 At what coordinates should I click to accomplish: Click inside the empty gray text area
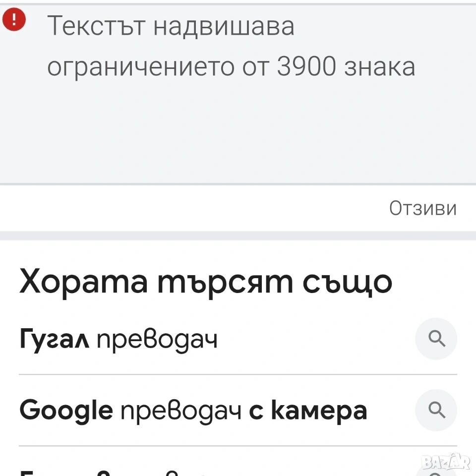pyautogui.click(x=238, y=134)
